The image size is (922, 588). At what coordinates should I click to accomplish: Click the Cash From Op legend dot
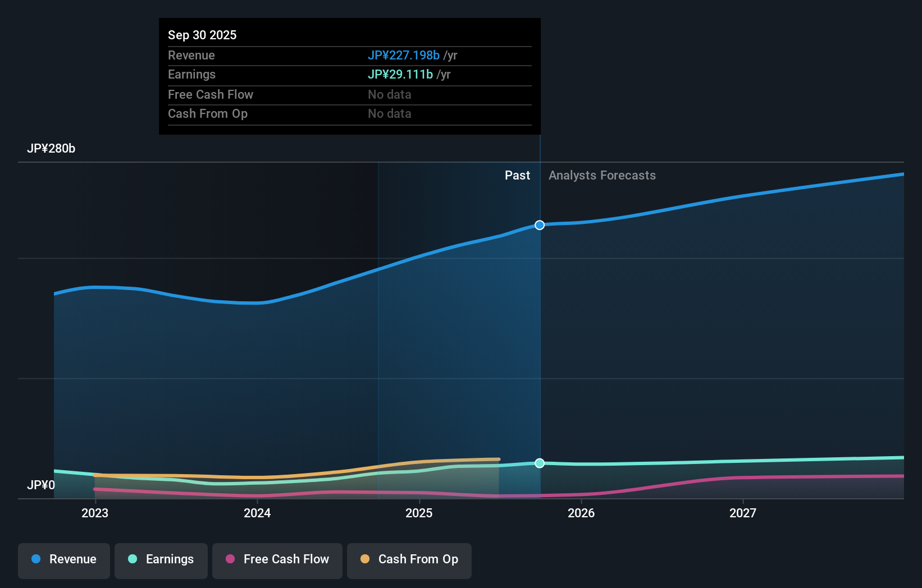tap(364, 559)
